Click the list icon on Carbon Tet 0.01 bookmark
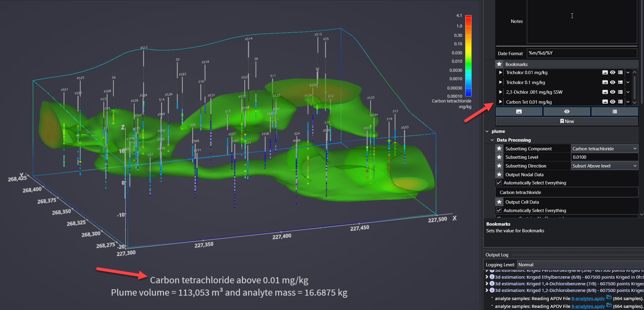The width and height of the screenshot is (644, 310). [x=620, y=102]
